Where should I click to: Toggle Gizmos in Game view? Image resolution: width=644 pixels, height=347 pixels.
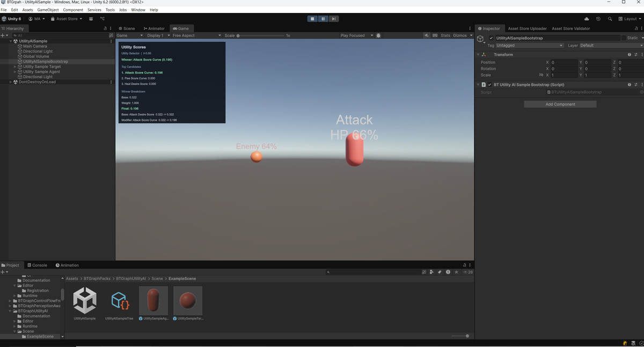pyautogui.click(x=460, y=35)
